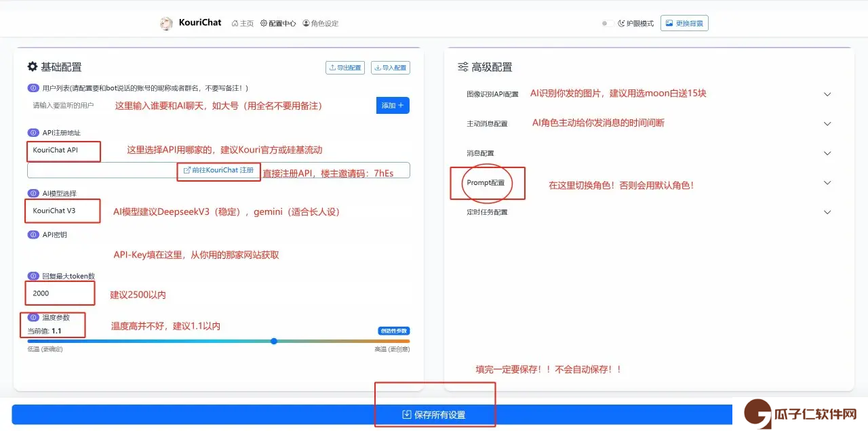Click the 创造性参数 badge
868x431 pixels.
point(394,331)
